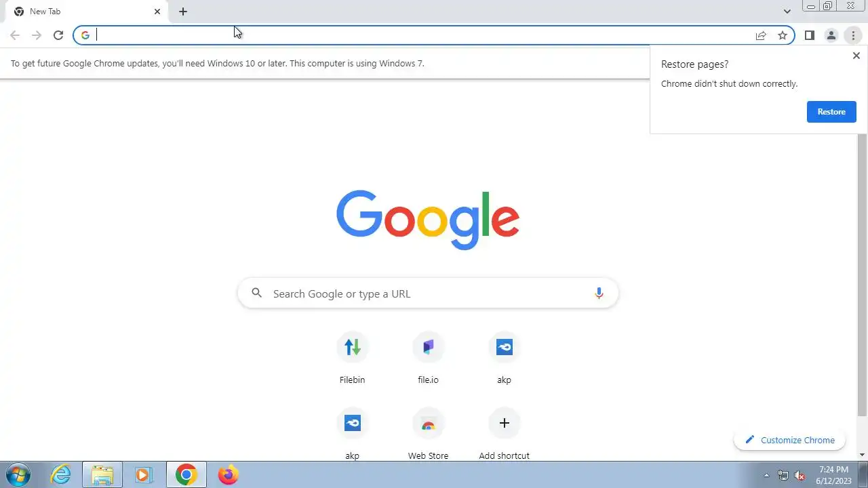The width and height of the screenshot is (868, 488).
Task: Click the Google logo
Action: (x=428, y=220)
